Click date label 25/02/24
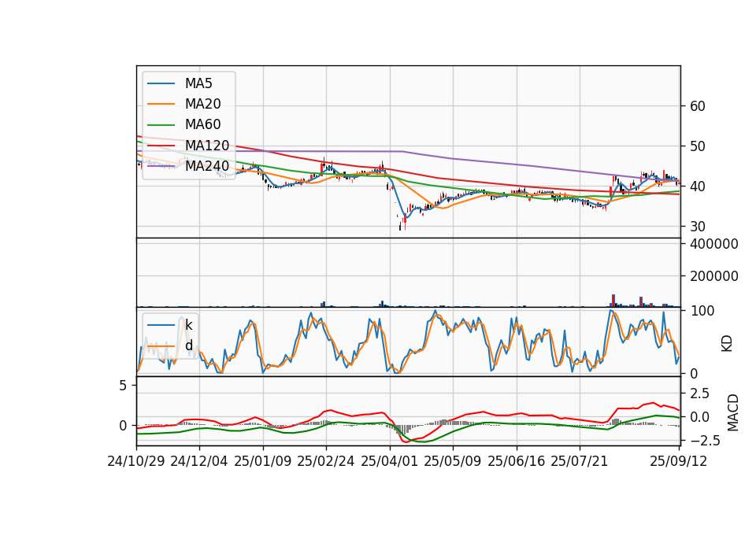The image size is (756, 543). click(x=326, y=461)
